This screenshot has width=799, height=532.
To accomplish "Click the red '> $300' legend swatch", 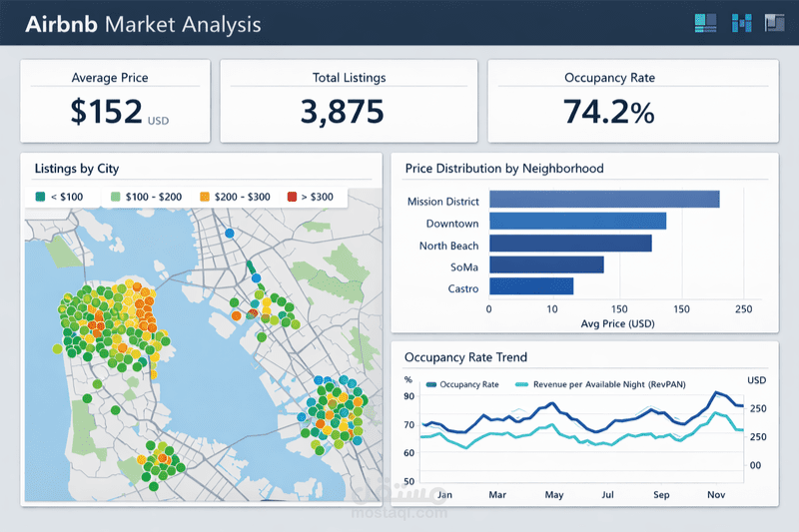I will [292, 197].
